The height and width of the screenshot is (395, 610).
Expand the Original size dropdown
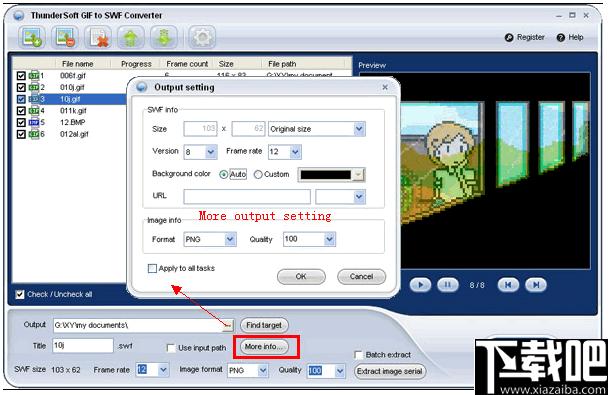tap(359, 129)
